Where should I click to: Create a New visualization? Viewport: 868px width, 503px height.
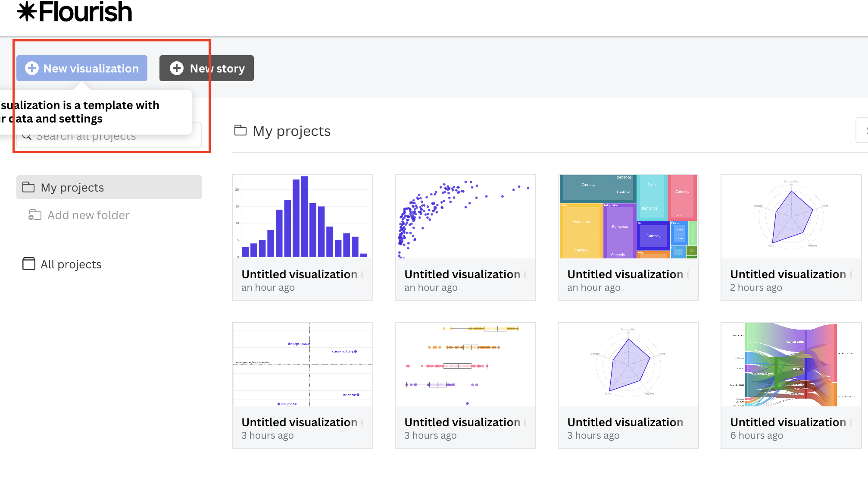point(82,68)
